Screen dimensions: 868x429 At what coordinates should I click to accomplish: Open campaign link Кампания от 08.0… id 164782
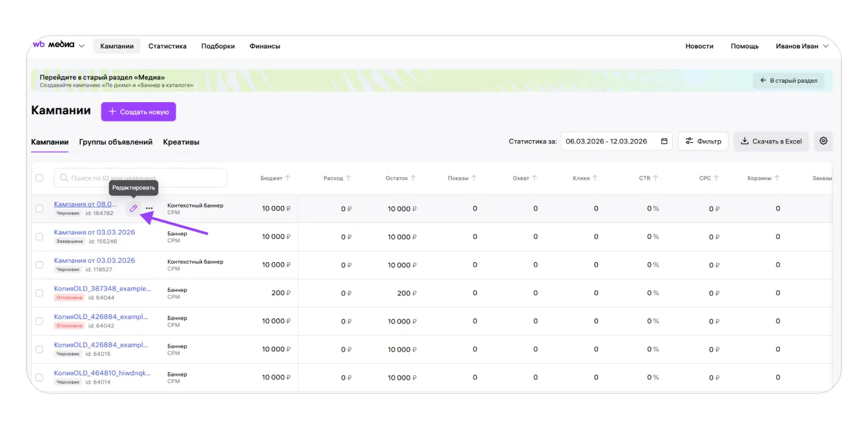(x=86, y=204)
